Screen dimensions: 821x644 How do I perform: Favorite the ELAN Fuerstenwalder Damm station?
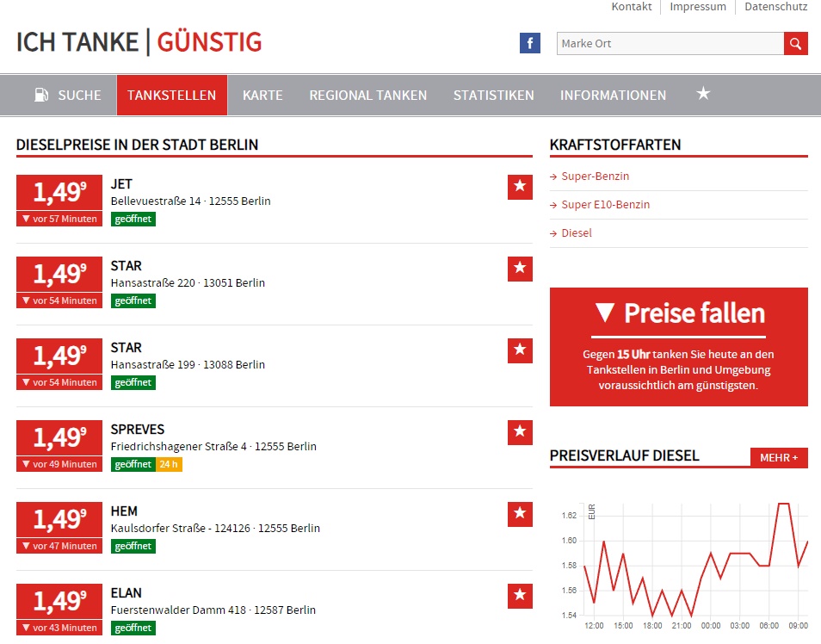(x=520, y=596)
